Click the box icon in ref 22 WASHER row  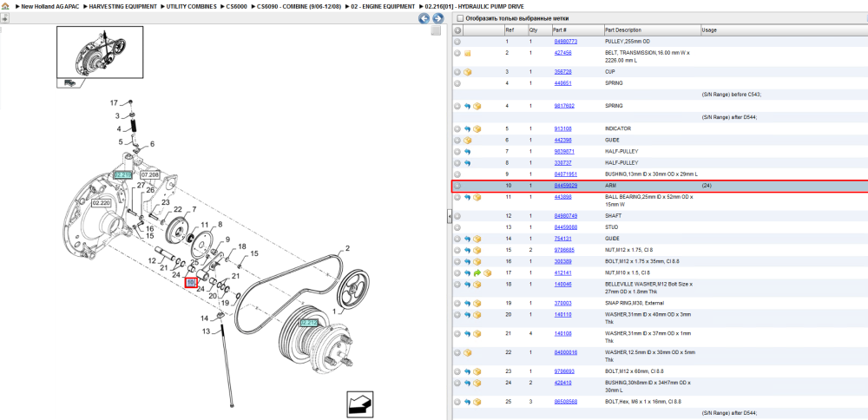coord(467,352)
